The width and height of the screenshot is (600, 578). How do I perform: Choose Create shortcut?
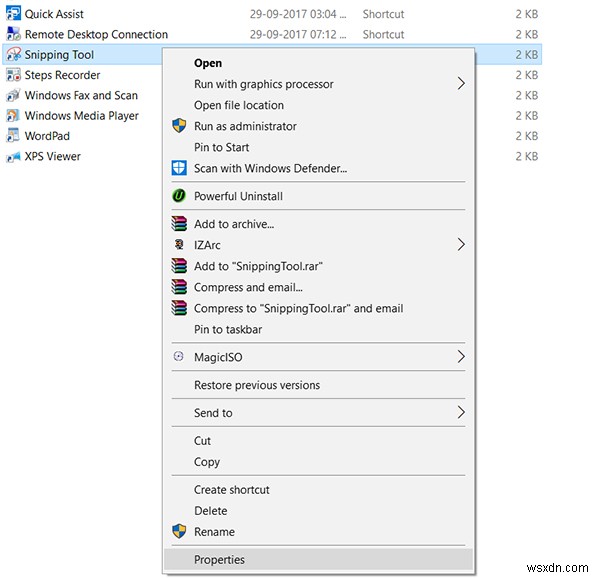click(x=318, y=490)
